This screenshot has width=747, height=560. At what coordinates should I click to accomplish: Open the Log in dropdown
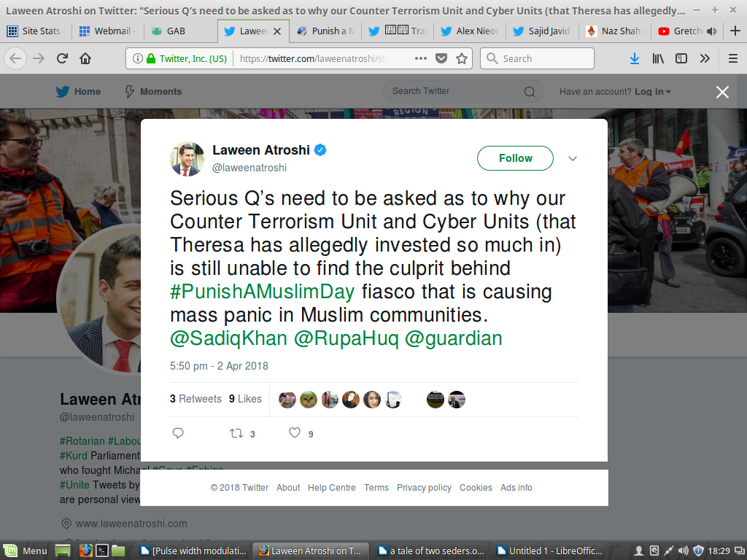pos(652,91)
